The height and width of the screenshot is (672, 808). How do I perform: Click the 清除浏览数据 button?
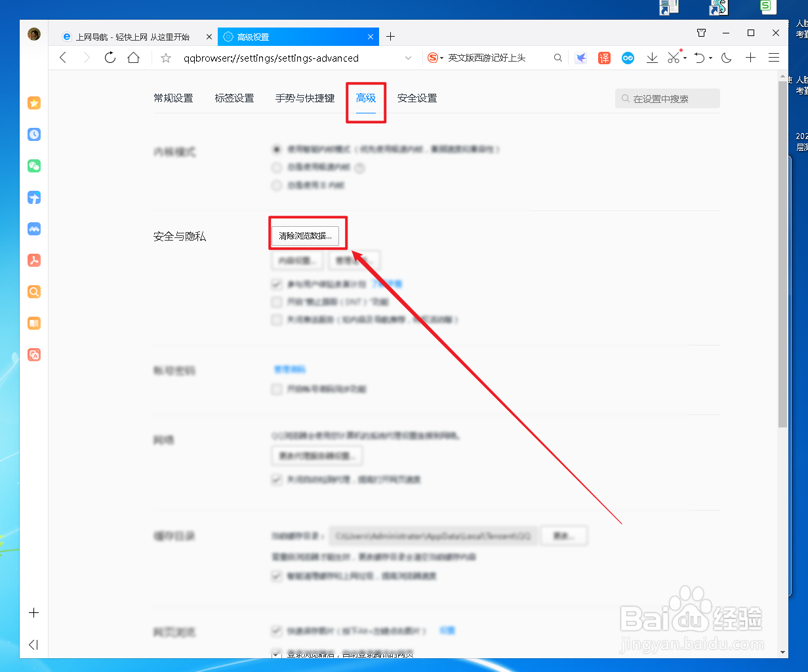(x=307, y=233)
